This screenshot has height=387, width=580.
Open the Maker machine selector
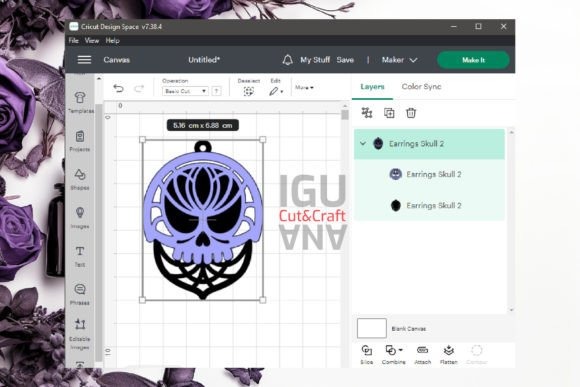tap(399, 60)
